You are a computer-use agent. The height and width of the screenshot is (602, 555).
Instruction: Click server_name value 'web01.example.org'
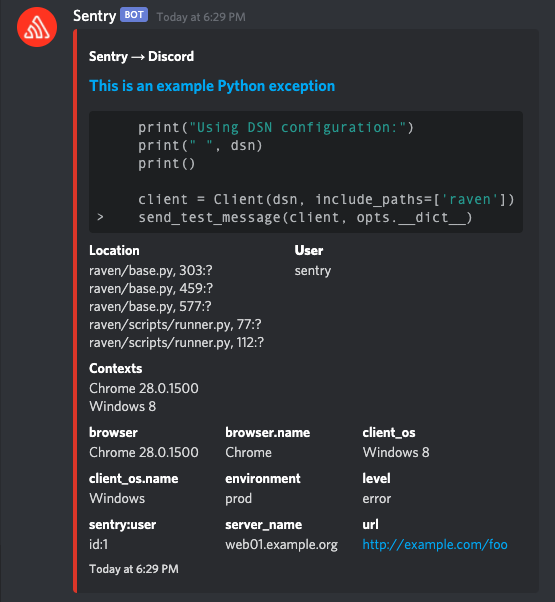(x=281, y=544)
